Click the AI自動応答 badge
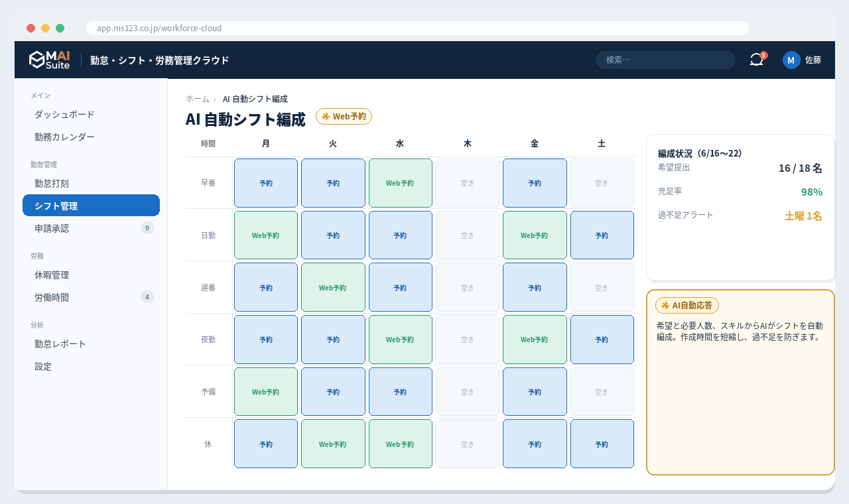Screen dimensions: 849x504 687,305
